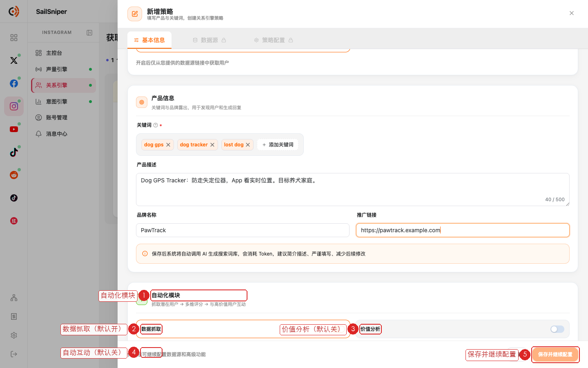The image size is (588, 368).
Task: Click the 产品信息 target icon
Action: (x=142, y=102)
